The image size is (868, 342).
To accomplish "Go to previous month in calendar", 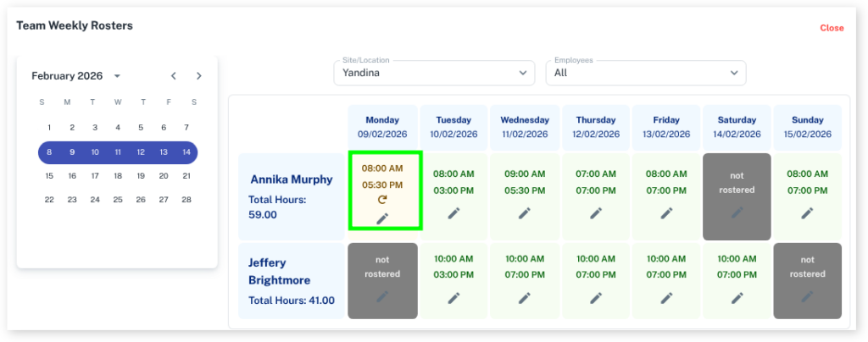I will click(x=174, y=76).
